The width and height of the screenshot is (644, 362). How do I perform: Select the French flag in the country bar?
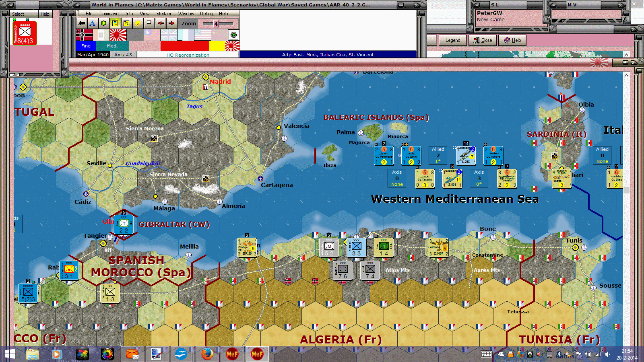186,35
